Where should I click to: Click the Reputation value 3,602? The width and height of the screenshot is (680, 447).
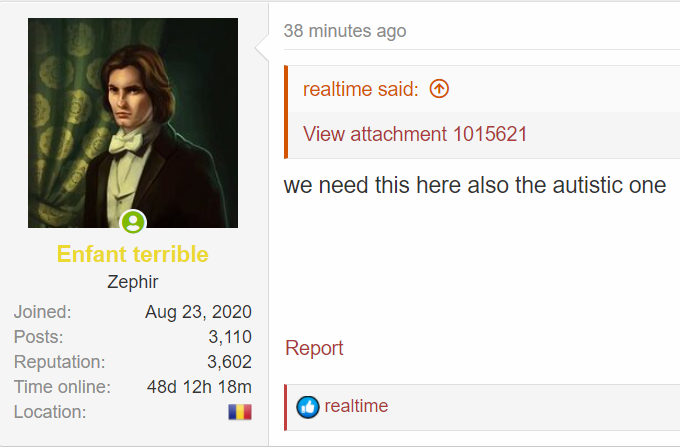(229, 362)
